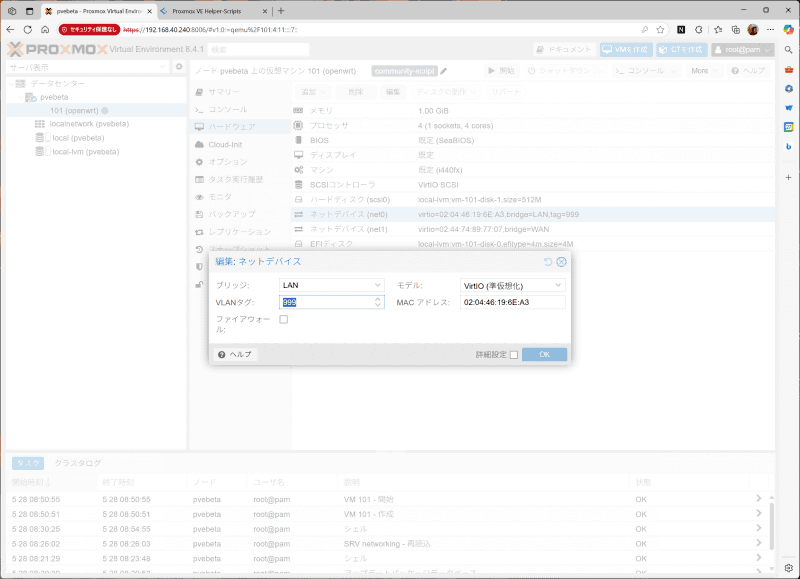Open the shutdown dropdown arrow
This screenshot has width=800, height=579.
599,71
